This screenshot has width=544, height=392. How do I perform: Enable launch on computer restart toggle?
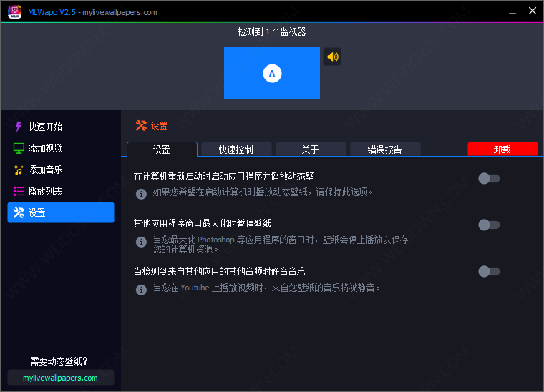pyautogui.click(x=488, y=178)
